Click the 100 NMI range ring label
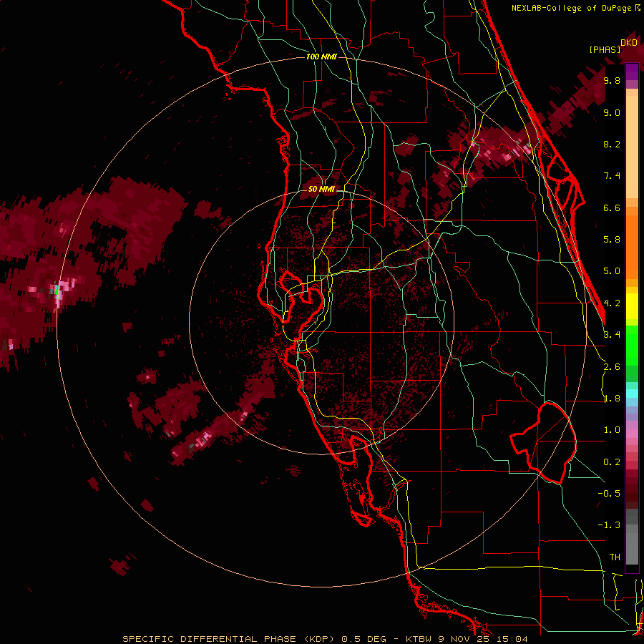Viewport: 644px width, 644px height. (321, 57)
